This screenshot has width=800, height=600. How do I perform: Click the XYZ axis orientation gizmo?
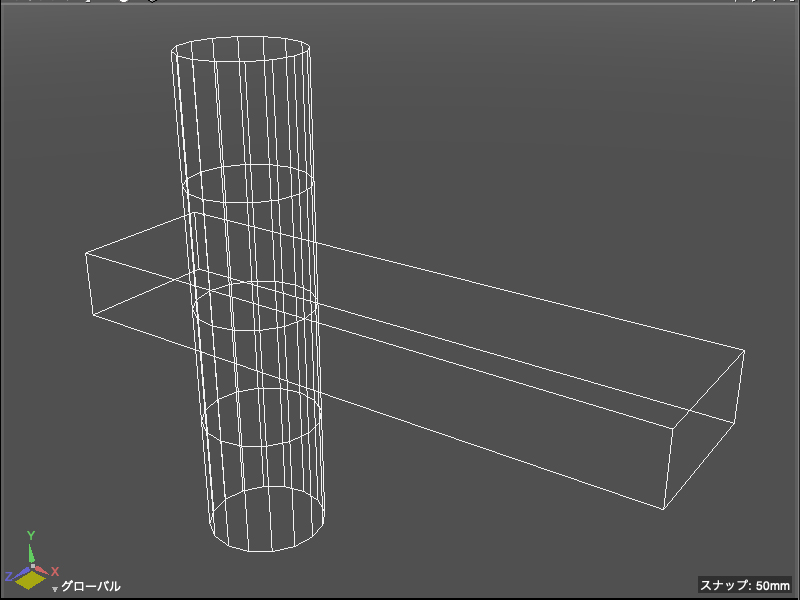point(32,561)
